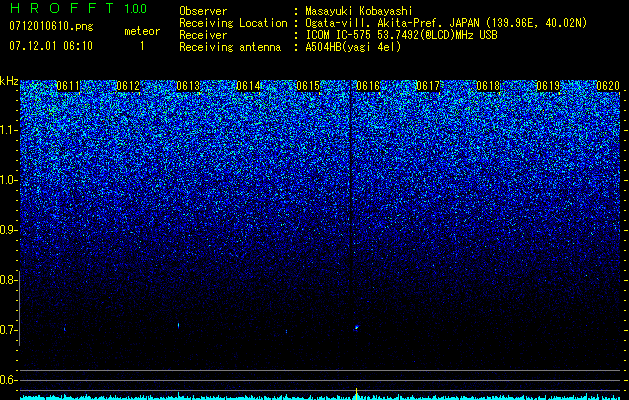Click the version number 1.00

[x=136, y=8]
